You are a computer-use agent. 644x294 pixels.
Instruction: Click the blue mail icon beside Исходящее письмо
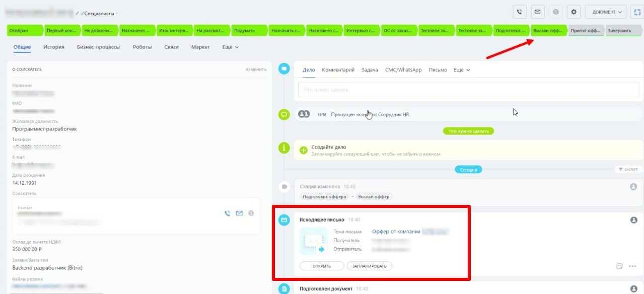coord(284,220)
